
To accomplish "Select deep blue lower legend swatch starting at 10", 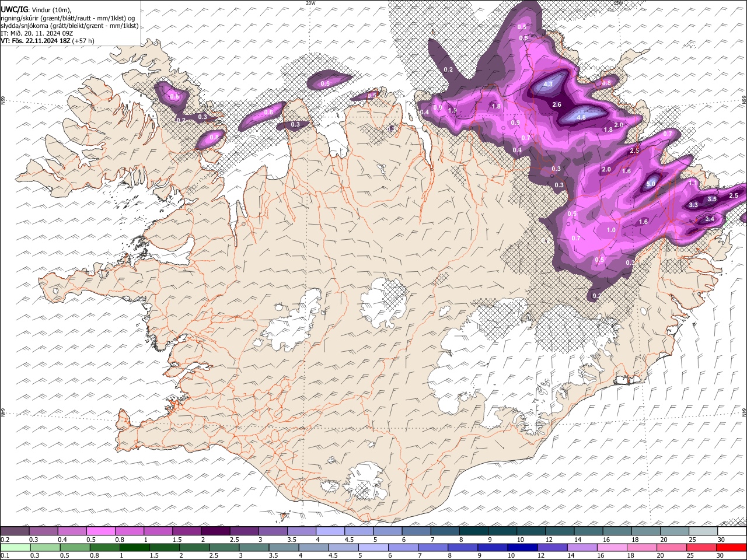I will (x=522, y=548).
